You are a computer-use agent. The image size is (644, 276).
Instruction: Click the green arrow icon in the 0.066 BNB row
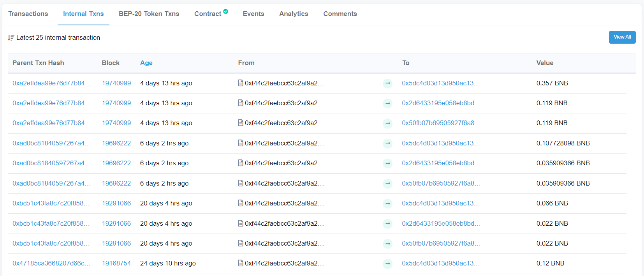pyautogui.click(x=387, y=203)
